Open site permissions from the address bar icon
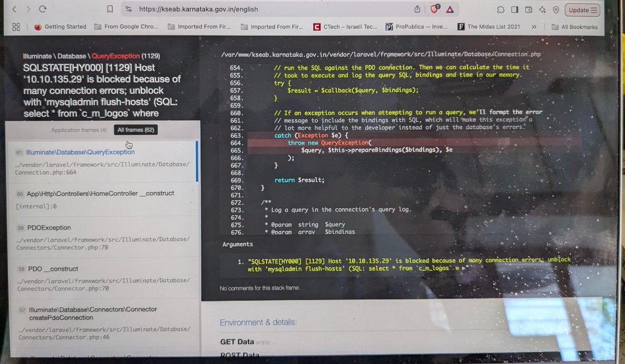 tap(128, 9)
